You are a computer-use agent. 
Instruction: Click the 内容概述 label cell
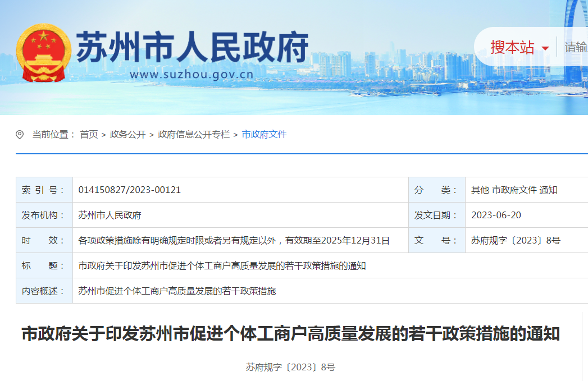[x=44, y=291]
